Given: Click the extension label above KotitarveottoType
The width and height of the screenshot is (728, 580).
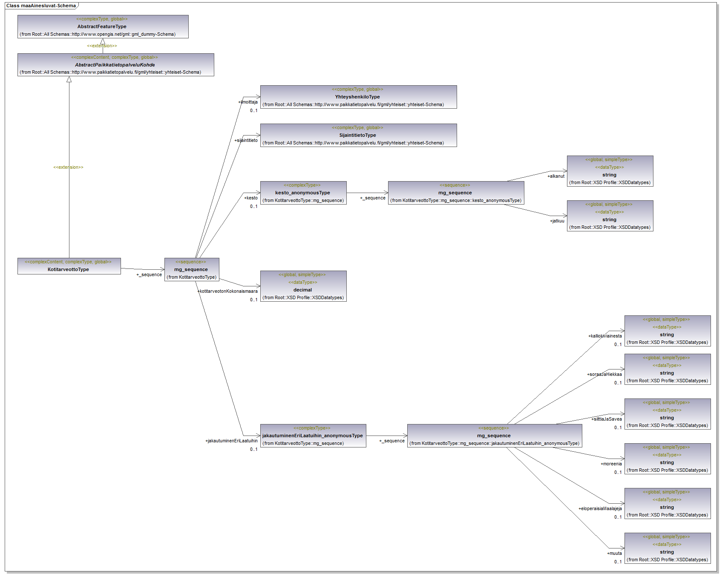Looking at the screenshot, I should point(68,167).
